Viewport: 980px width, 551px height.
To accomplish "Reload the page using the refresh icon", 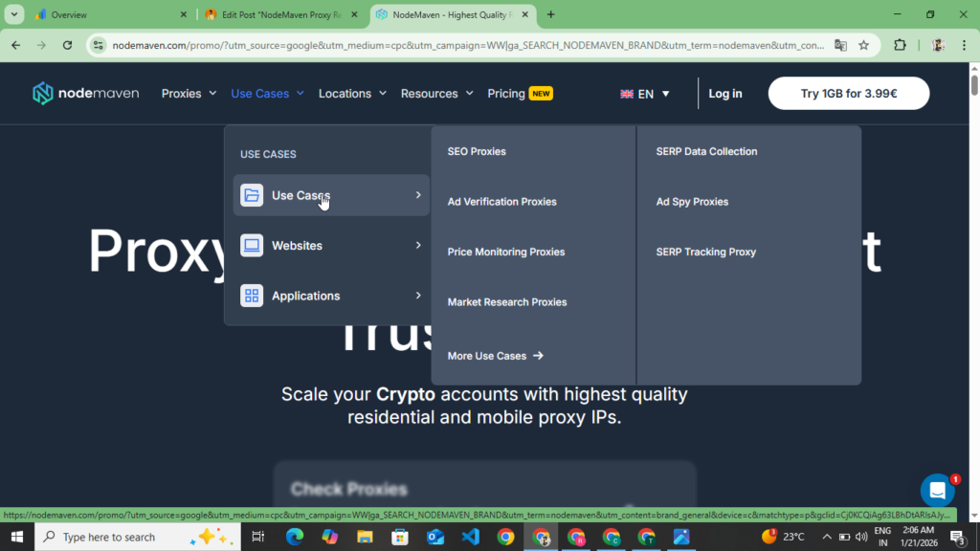I will pyautogui.click(x=66, y=45).
